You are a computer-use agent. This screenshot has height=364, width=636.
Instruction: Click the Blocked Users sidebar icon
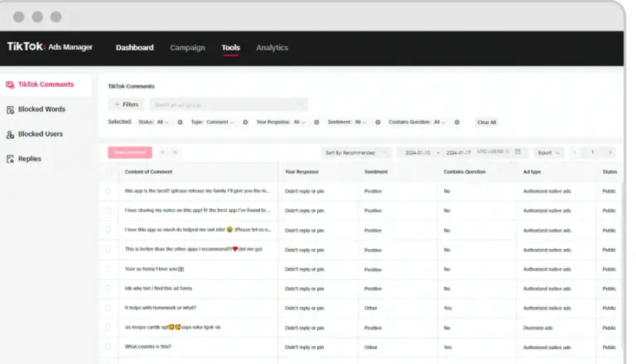[10, 134]
